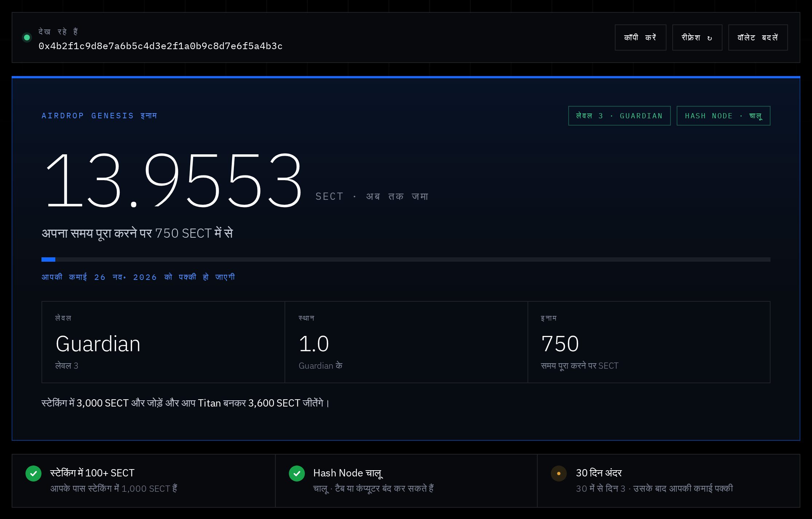Click the refresh arrow icon in रीफ्रेश button
The width and height of the screenshot is (812, 519).
click(x=709, y=38)
